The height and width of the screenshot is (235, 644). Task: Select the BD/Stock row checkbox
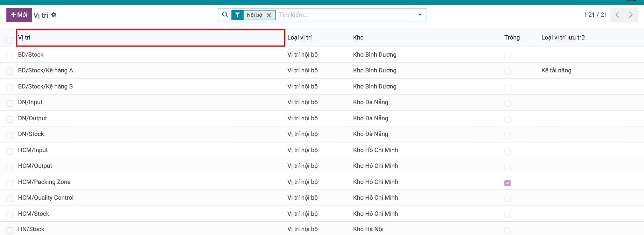point(10,56)
